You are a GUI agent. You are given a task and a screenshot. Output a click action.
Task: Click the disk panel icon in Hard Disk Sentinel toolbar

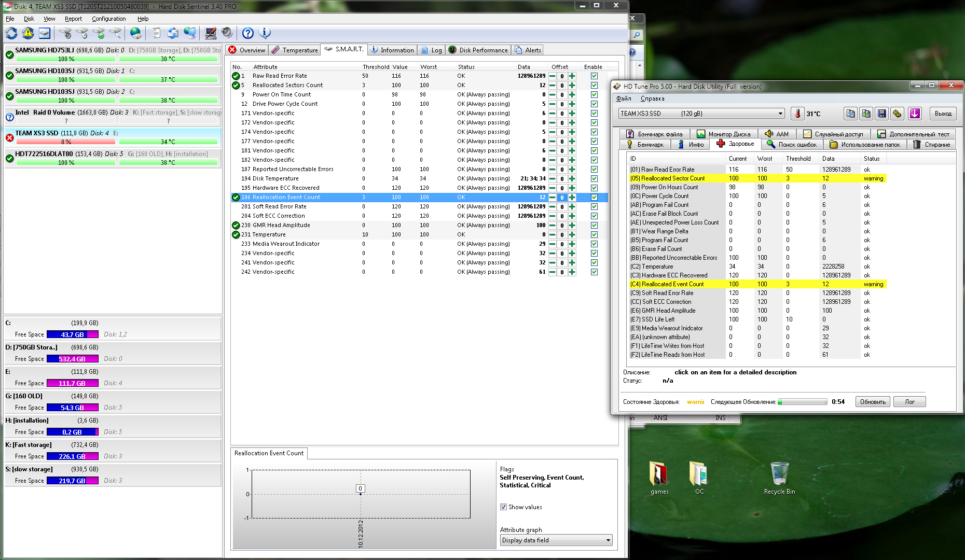click(45, 34)
